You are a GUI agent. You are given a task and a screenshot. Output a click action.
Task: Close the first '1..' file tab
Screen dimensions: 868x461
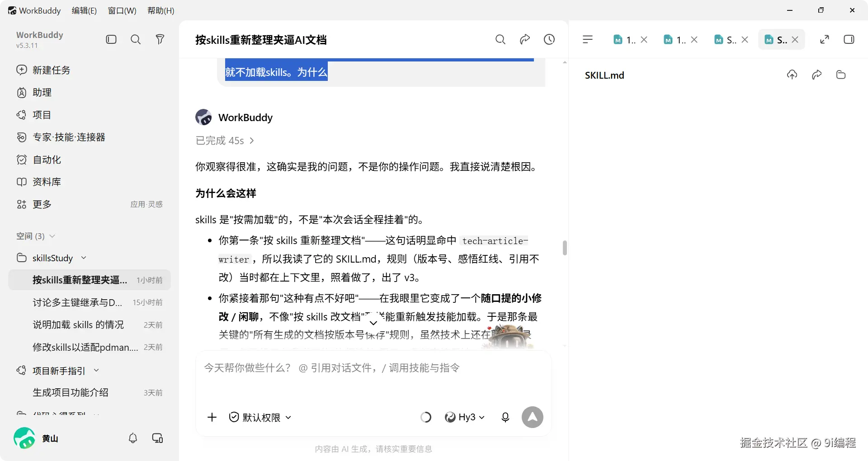pyautogui.click(x=644, y=40)
